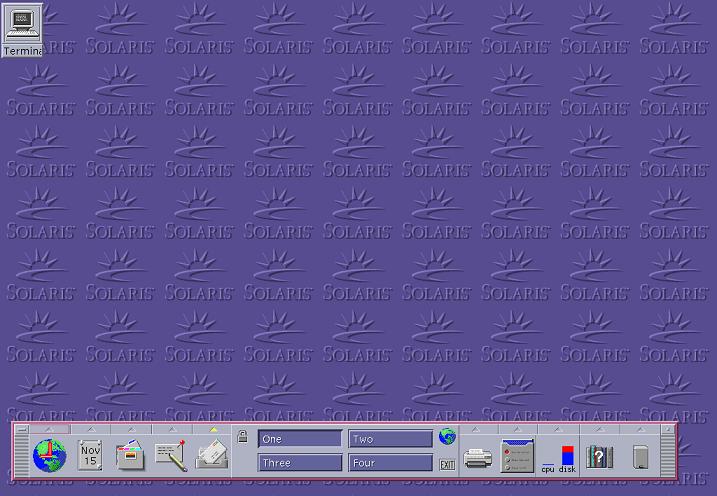The height and width of the screenshot is (496, 717).
Task: Open the Trash can icon
Action: (x=640, y=457)
